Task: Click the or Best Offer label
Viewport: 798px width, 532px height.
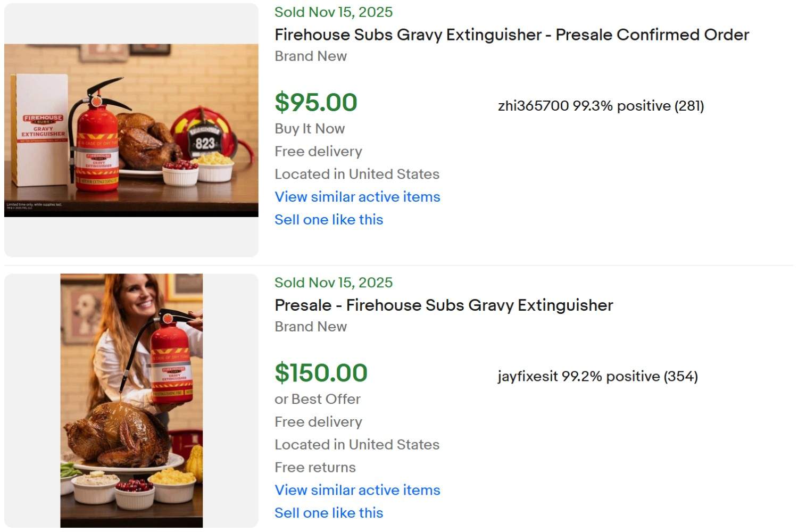Action: [x=318, y=398]
